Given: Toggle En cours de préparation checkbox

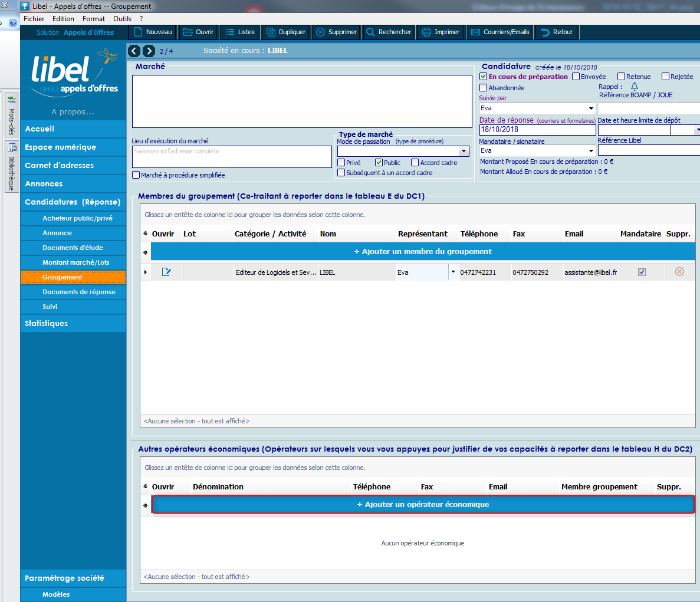Looking at the screenshot, I should point(483,77).
